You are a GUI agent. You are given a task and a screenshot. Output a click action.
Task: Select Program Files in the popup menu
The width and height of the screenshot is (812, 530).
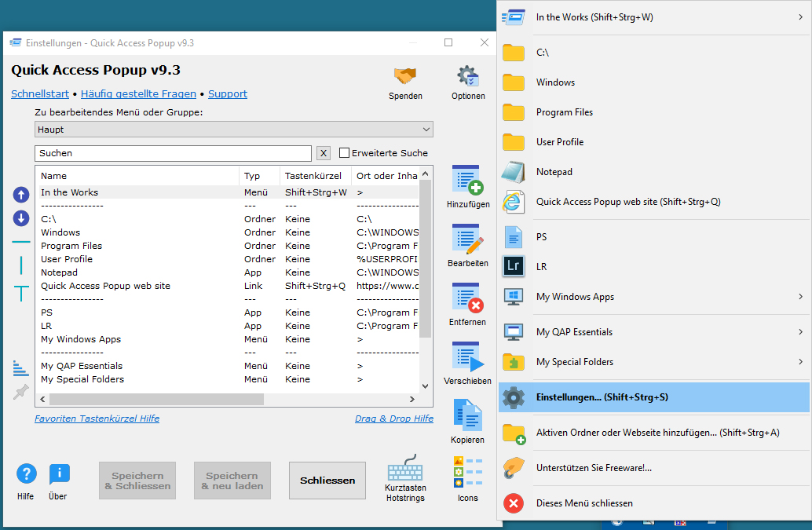pos(653,112)
